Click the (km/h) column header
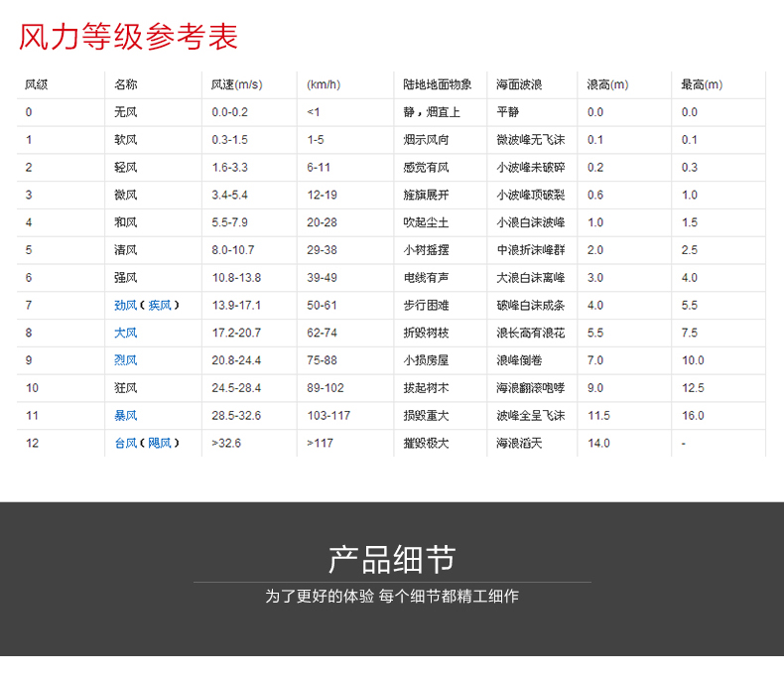Image resolution: width=784 pixels, height=681 pixels. pos(324,84)
